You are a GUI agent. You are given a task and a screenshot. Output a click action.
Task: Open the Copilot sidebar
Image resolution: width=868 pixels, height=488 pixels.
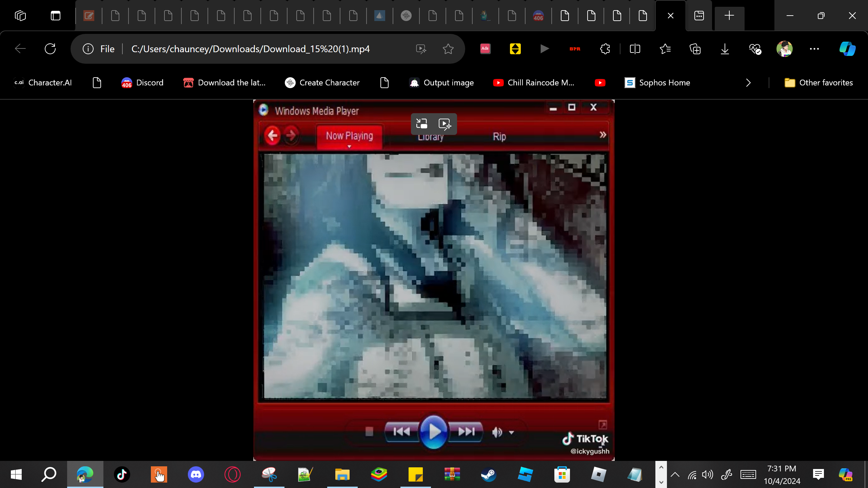[x=847, y=49]
